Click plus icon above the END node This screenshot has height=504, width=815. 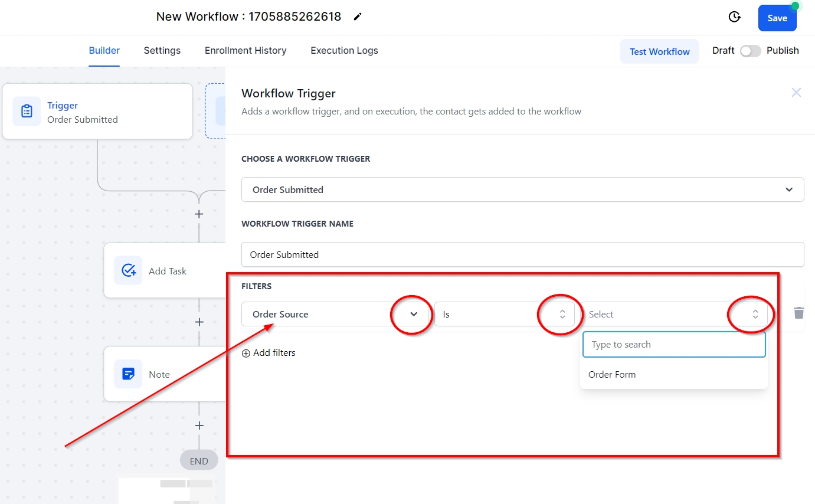(x=199, y=426)
